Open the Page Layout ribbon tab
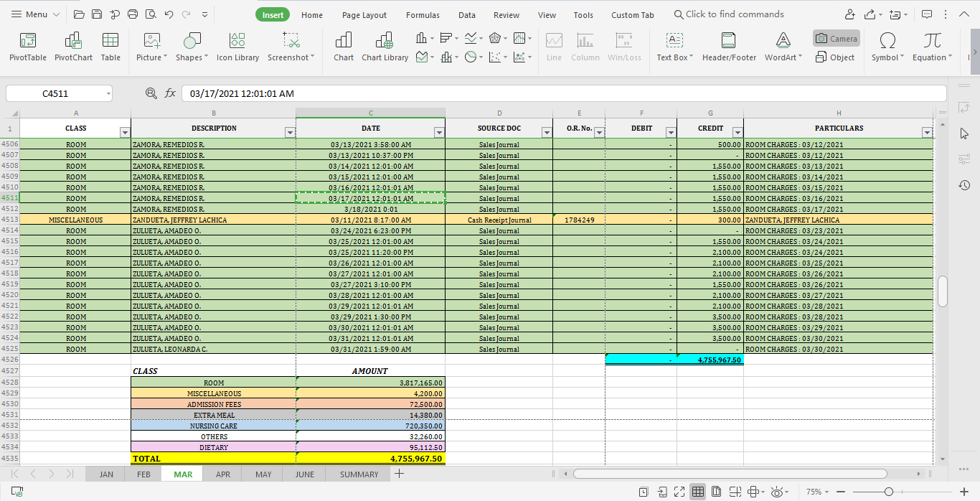Viewport: 980px width, 501px height. [364, 15]
